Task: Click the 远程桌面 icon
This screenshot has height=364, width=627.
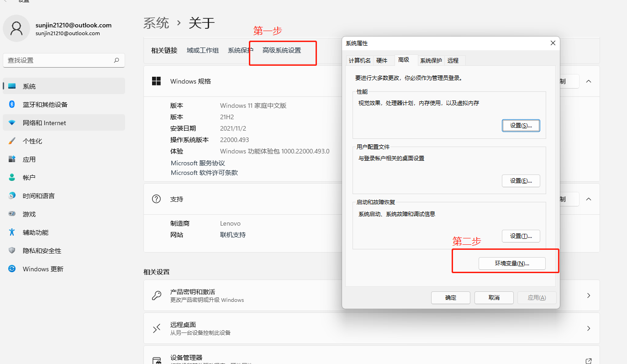Action: point(156,328)
